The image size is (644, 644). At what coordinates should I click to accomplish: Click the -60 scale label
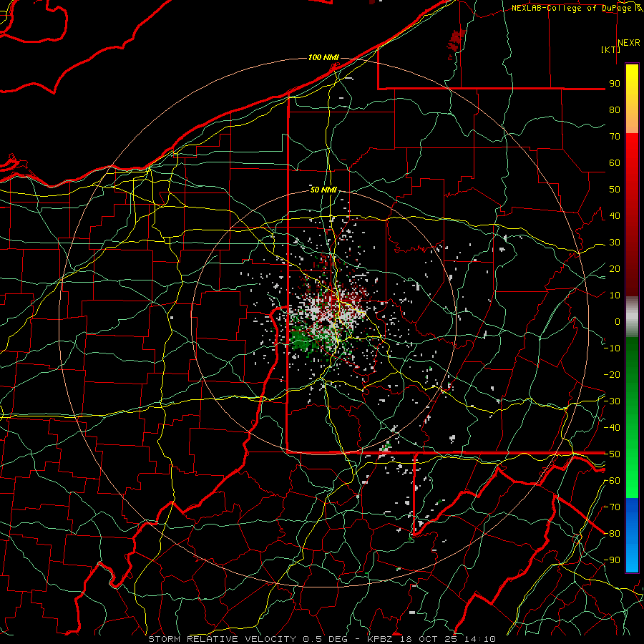pos(612,481)
